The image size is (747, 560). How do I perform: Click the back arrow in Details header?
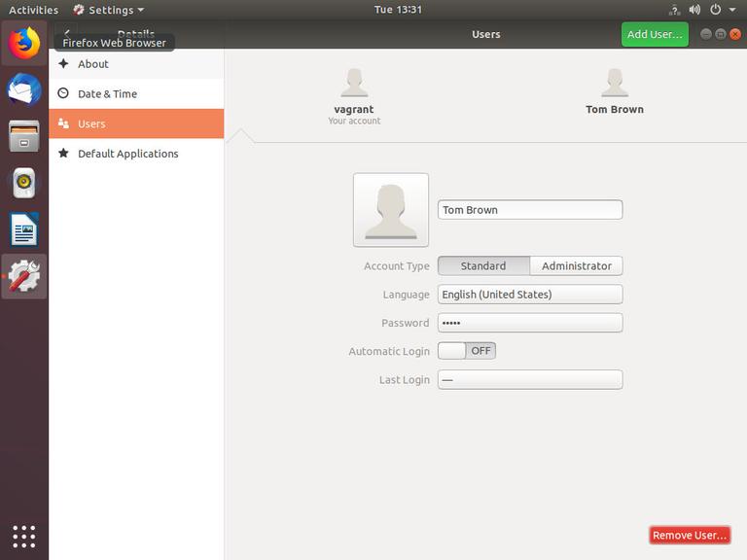coord(66,33)
